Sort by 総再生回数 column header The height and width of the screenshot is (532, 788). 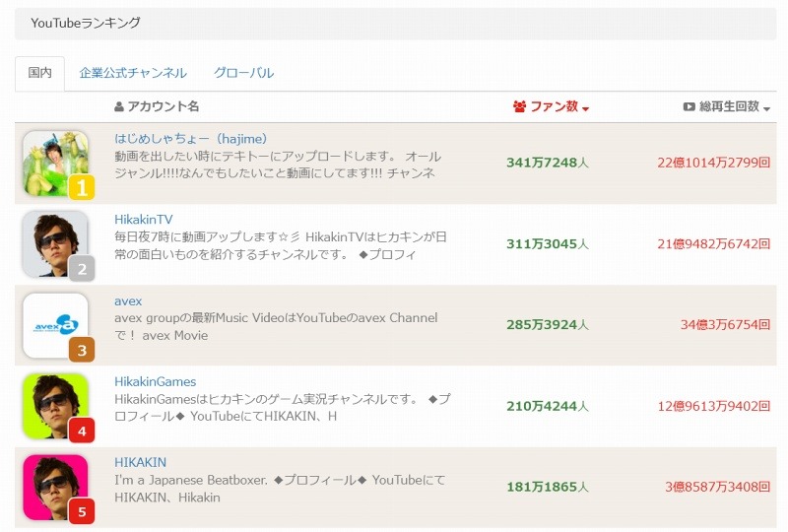[727, 106]
